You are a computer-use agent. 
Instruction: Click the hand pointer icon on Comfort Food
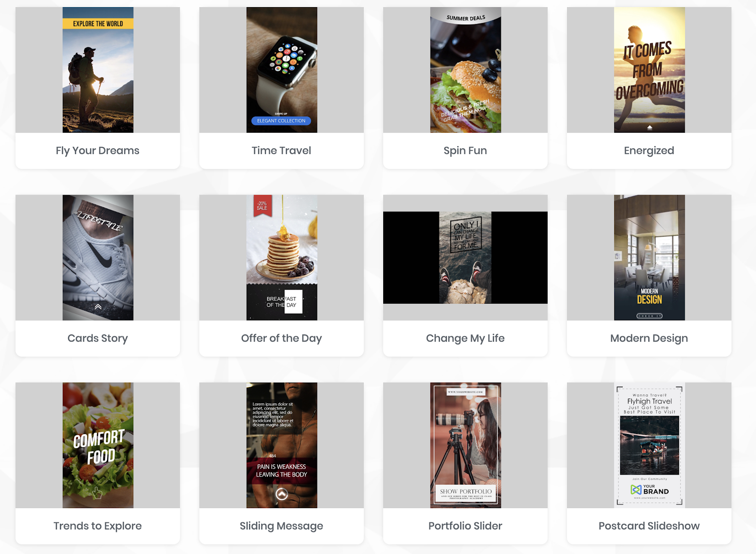(x=97, y=493)
